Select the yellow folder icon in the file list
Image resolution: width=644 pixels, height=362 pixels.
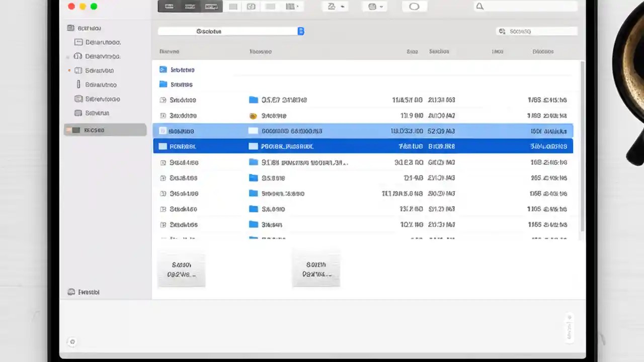pos(253,116)
